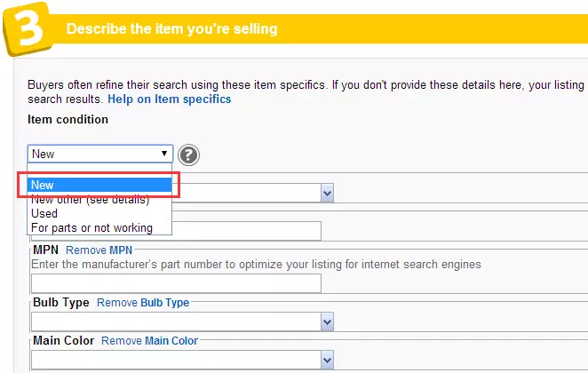
Task: Open Help on Item specifics link
Action: coord(169,99)
